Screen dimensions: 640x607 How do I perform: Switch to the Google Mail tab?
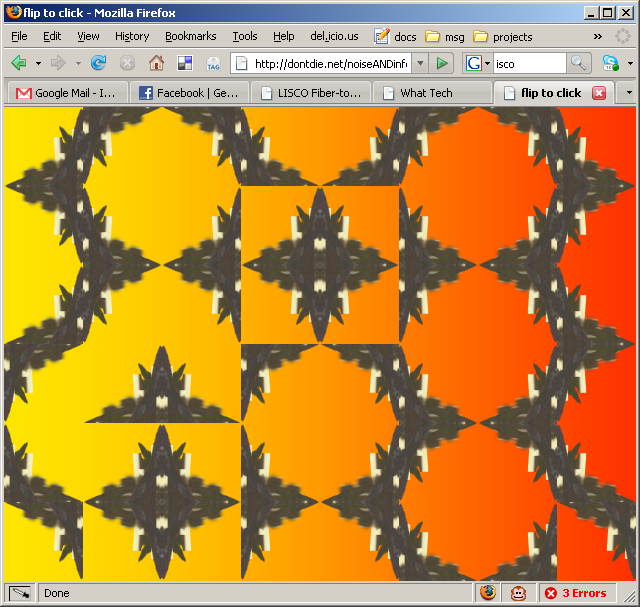[x=68, y=93]
